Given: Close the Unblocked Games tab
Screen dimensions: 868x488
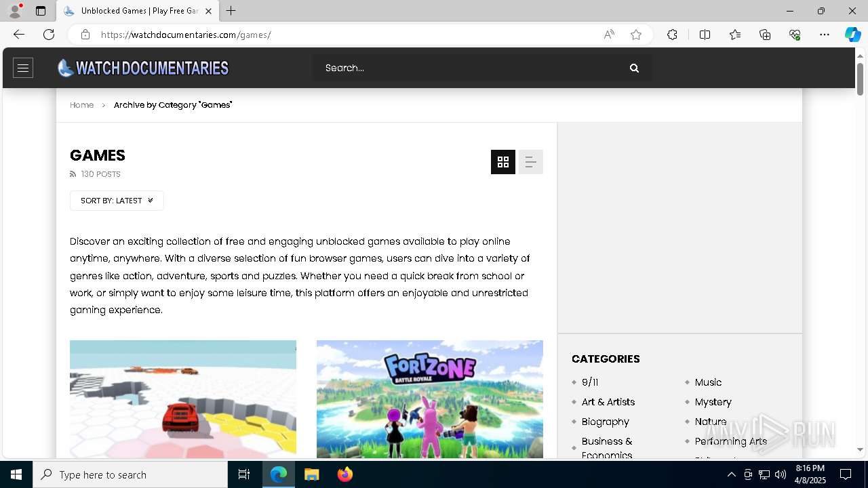Looking at the screenshot, I should pos(208,11).
